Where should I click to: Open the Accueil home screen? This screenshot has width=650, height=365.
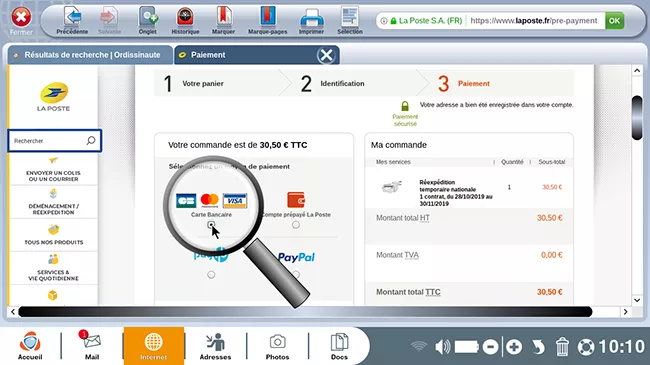point(30,346)
